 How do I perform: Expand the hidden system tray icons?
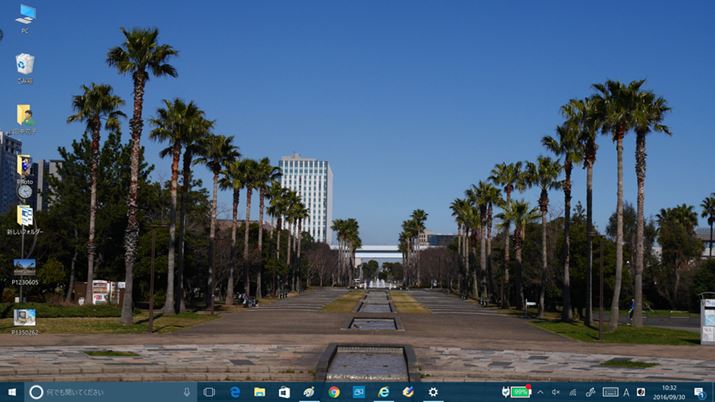pyautogui.click(x=540, y=392)
